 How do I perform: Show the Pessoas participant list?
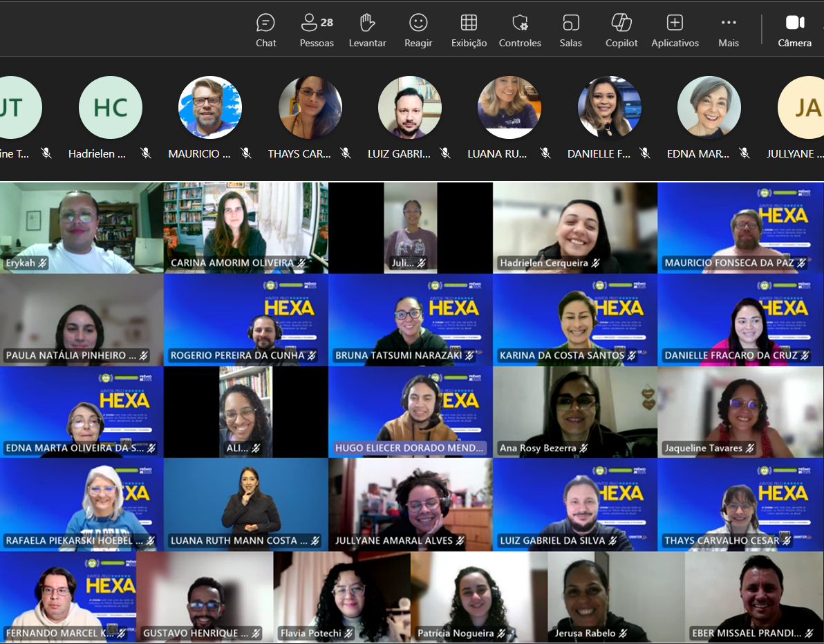point(317,31)
